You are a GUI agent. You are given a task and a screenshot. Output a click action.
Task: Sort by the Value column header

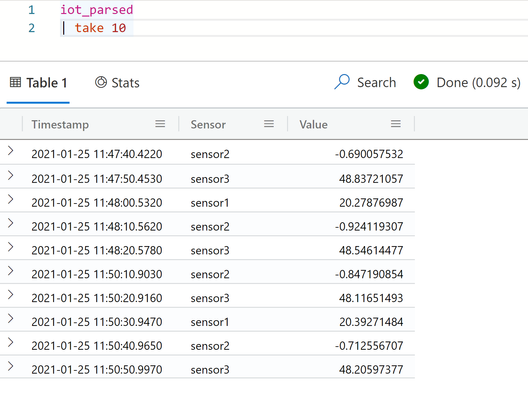(x=313, y=125)
